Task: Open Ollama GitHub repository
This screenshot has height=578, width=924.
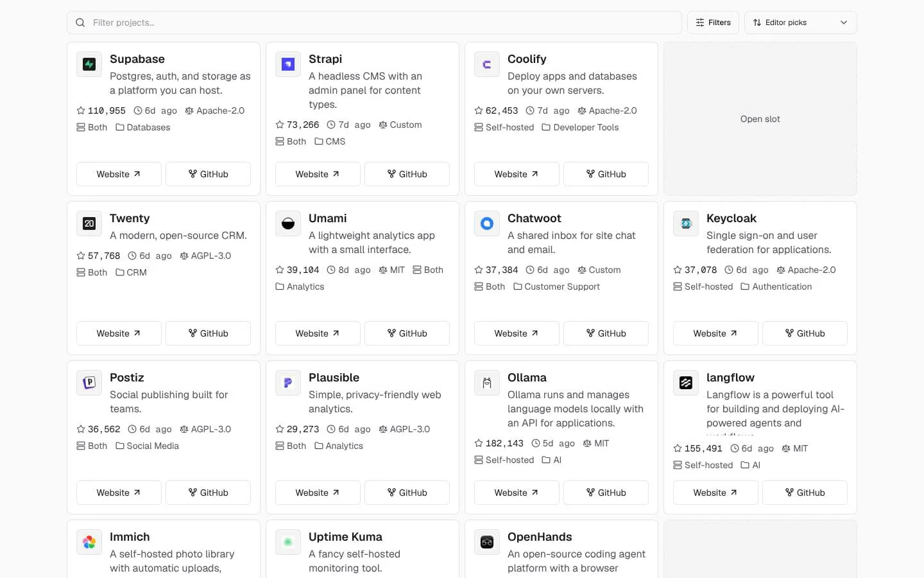Action: [606, 493]
